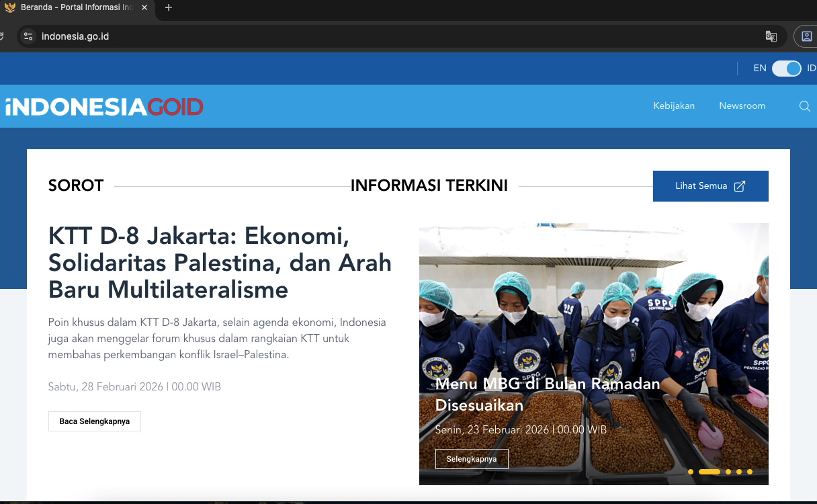Open the Kebijakan menu

pyautogui.click(x=674, y=106)
